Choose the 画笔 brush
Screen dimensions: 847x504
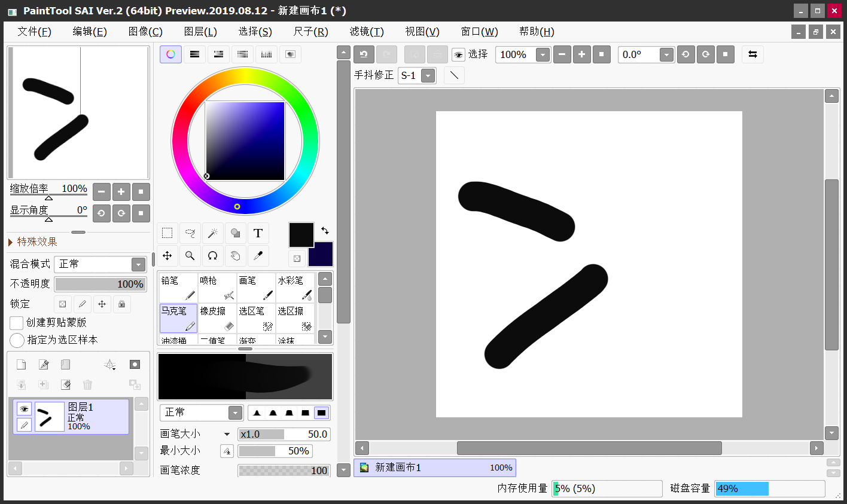click(256, 288)
